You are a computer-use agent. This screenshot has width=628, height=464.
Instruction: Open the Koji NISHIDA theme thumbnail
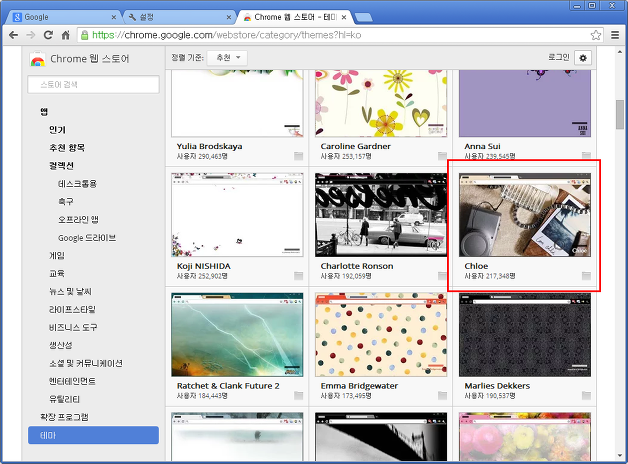coord(237,215)
